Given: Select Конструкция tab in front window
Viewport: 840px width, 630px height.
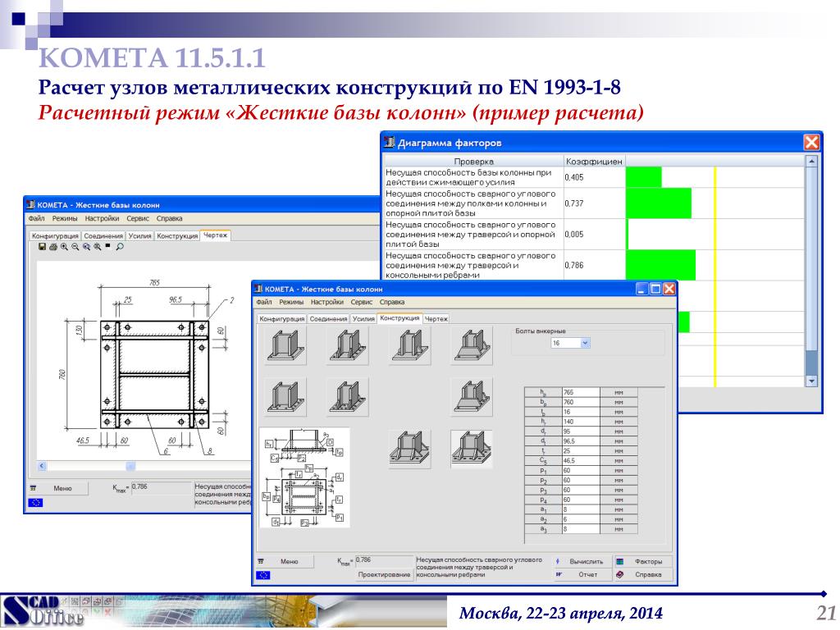Looking at the screenshot, I should point(399,318).
